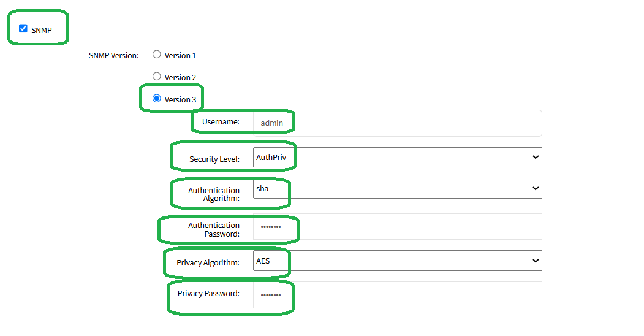Click the "Privacy Password:" label
The height and width of the screenshot is (336, 644).
[x=208, y=294]
